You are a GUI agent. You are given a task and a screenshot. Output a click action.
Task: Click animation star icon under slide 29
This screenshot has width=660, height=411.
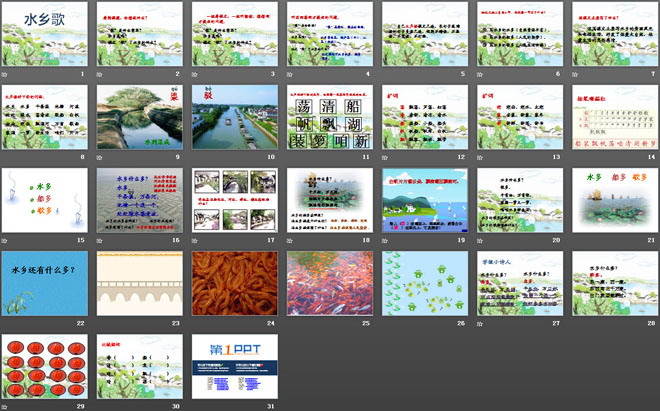point(5,407)
